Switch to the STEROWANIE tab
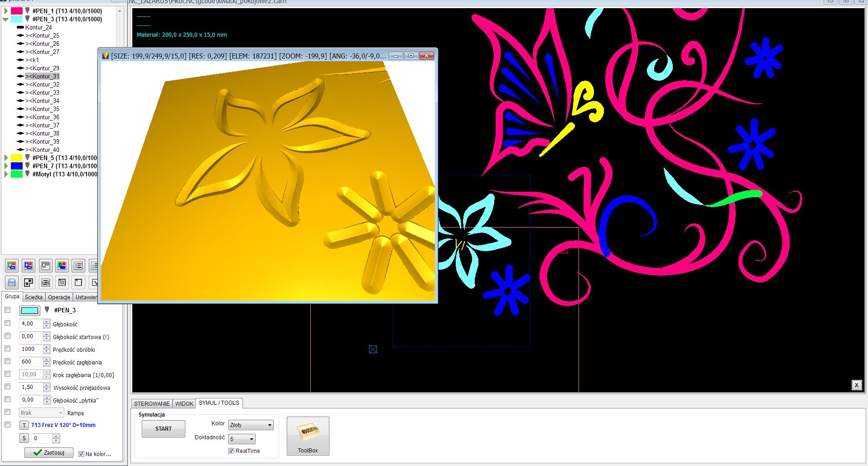868x466 pixels. pyautogui.click(x=152, y=403)
